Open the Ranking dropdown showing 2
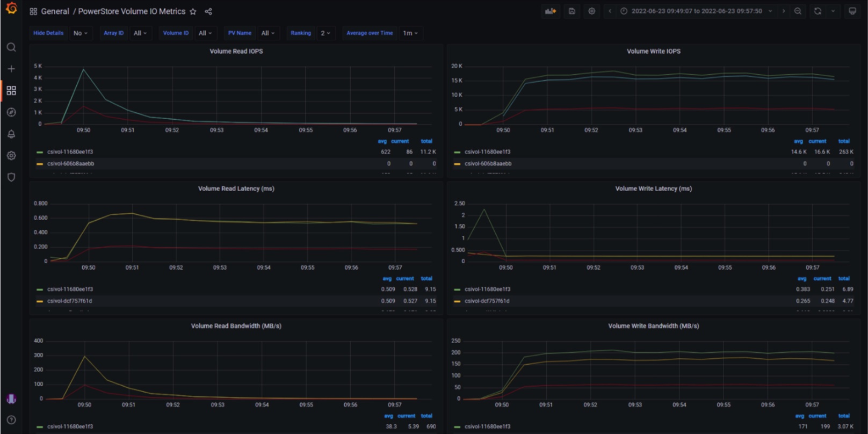 pos(325,33)
